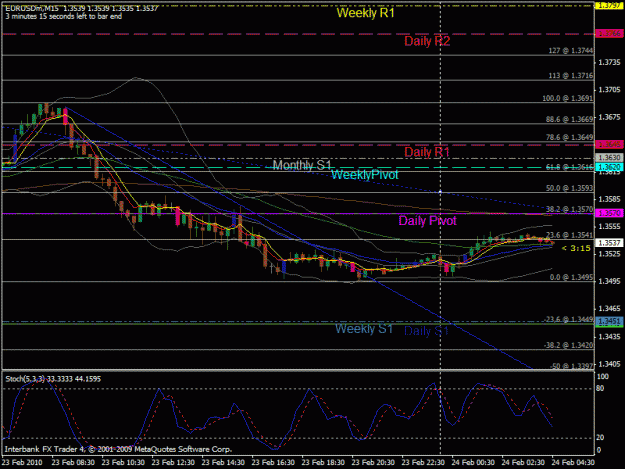This screenshot has height=469, width=625.
Task: Click the "Weekly S1" support label
Action: pyautogui.click(x=364, y=329)
